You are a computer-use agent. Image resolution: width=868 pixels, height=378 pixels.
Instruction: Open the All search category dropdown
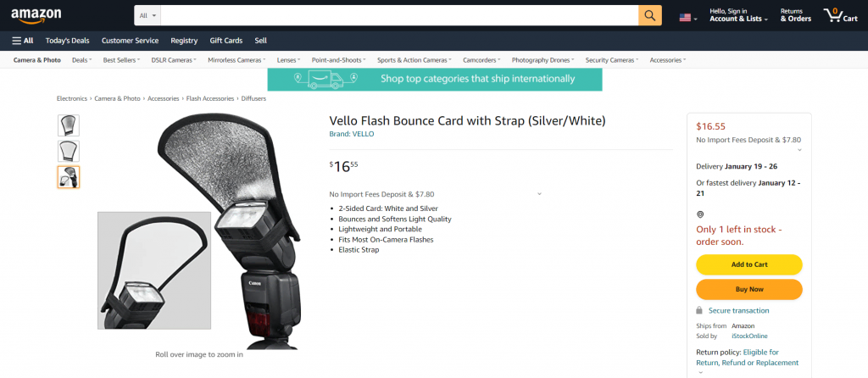(x=147, y=15)
